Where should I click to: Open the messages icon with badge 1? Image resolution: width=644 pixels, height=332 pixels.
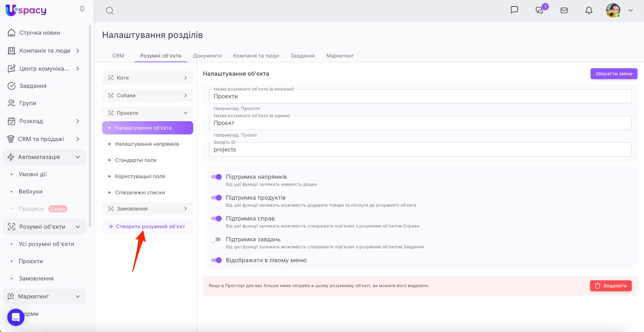(x=540, y=10)
